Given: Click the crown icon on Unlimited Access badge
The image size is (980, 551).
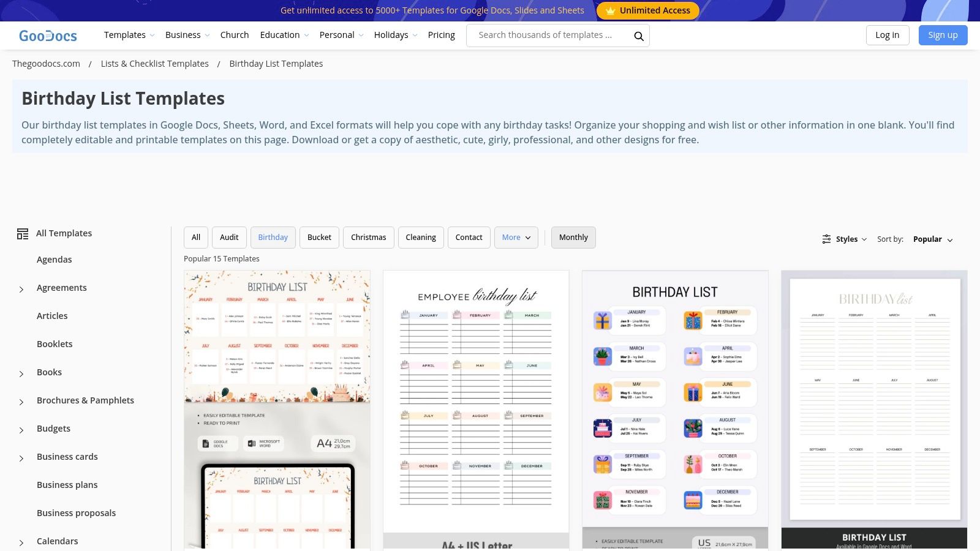Looking at the screenshot, I should click(610, 10).
